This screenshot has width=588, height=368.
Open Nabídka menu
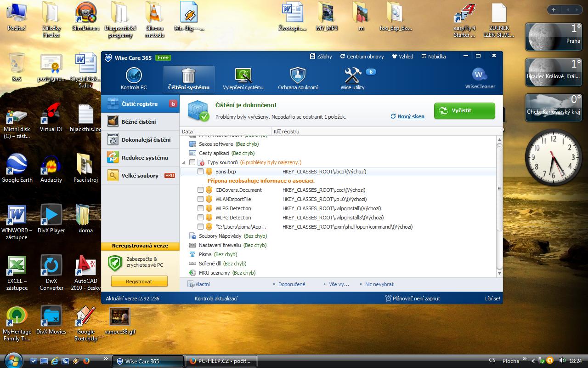[433, 57]
